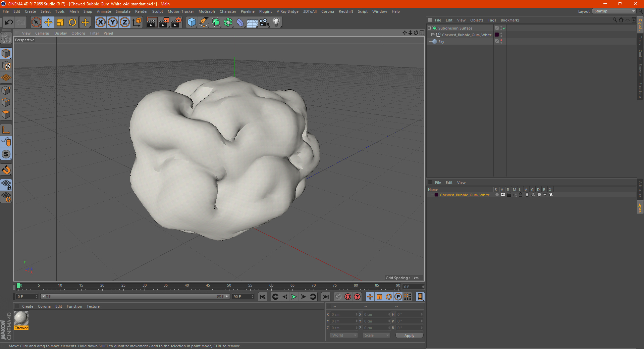Viewport: 644px width, 349px height.
Task: Open the Simulate menu
Action: 123,11
